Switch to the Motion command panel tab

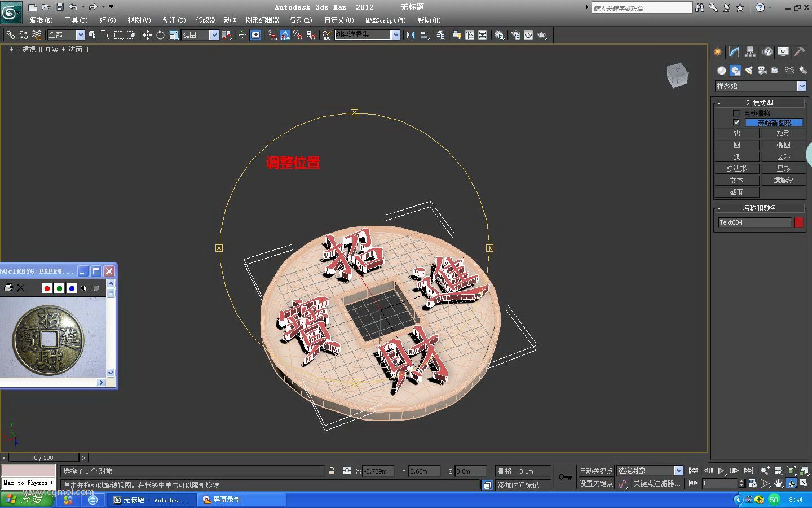pyautogui.click(x=767, y=52)
